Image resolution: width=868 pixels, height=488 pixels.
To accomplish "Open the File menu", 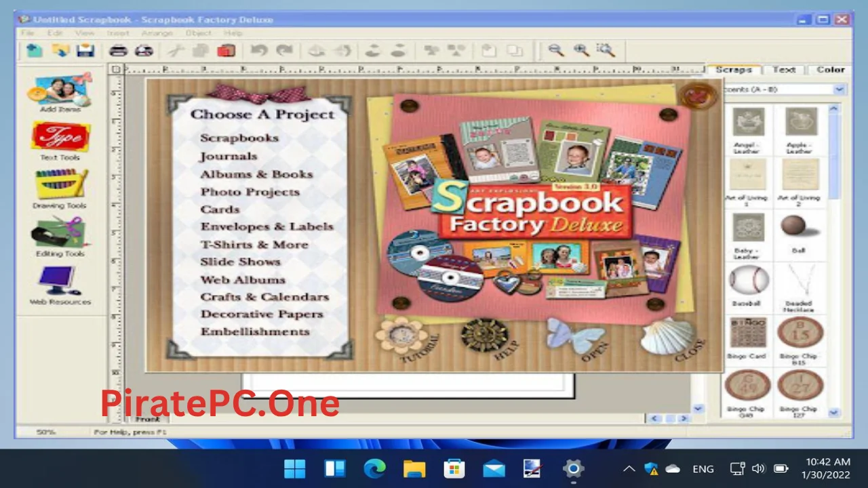I will tap(28, 33).
